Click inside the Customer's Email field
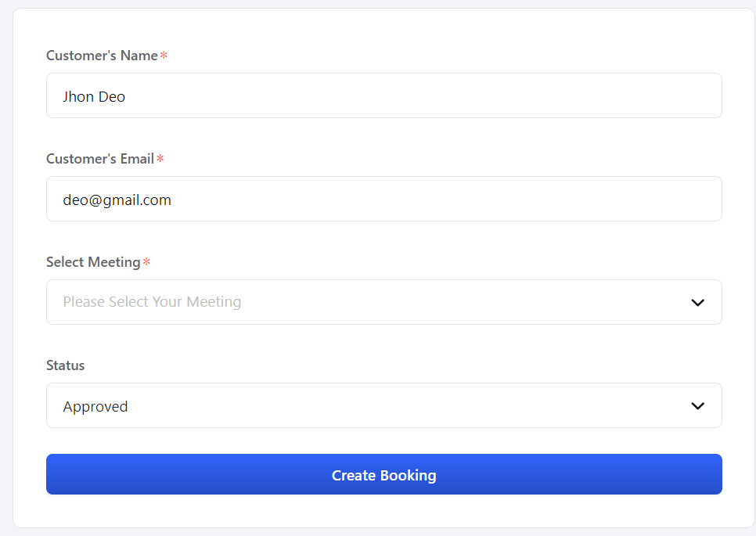756x536 pixels. 383,199
